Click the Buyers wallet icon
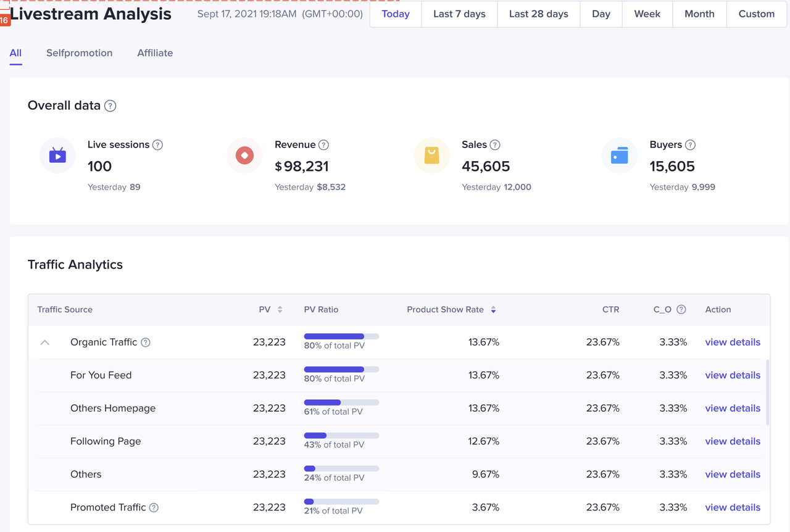Image resolution: width=790 pixels, height=532 pixels. (619, 156)
